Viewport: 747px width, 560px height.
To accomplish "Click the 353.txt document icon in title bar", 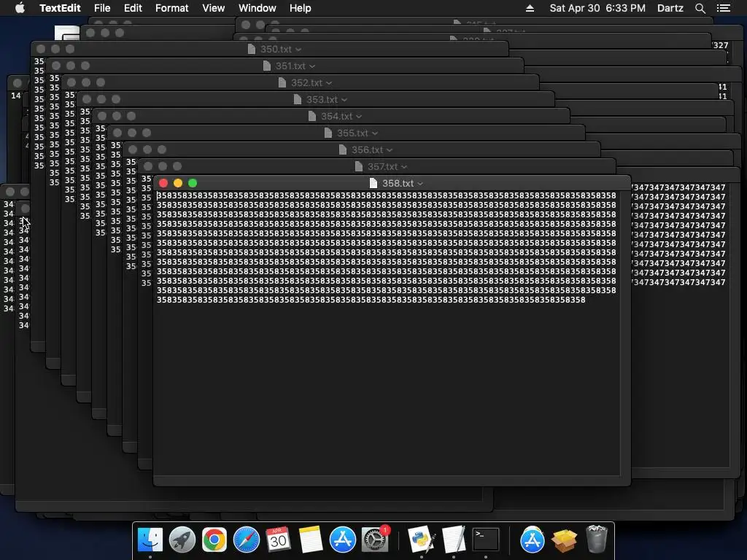I will (x=298, y=99).
